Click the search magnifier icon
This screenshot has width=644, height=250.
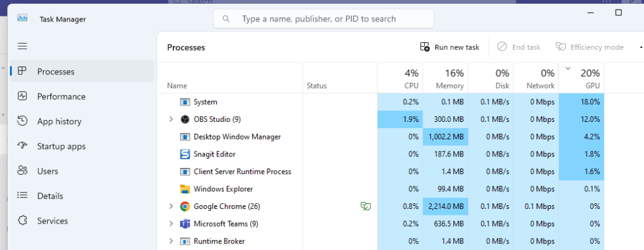pyautogui.click(x=226, y=19)
